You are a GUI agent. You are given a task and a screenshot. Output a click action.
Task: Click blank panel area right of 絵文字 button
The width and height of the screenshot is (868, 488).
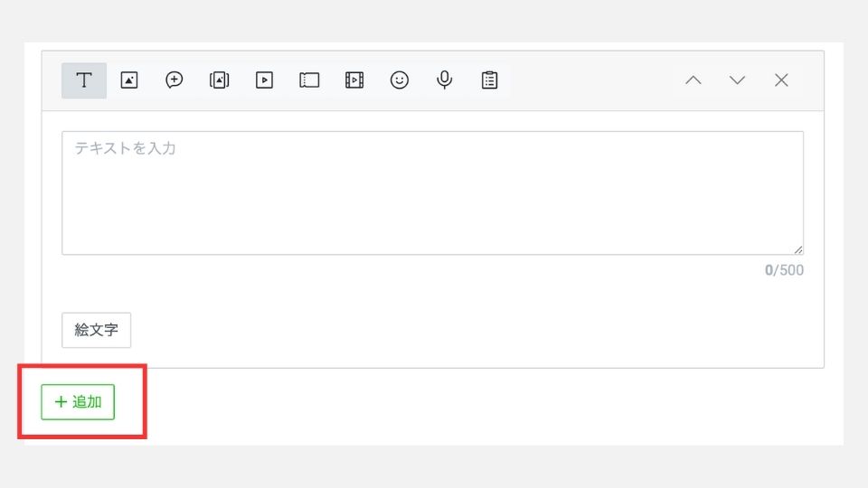[470, 331]
